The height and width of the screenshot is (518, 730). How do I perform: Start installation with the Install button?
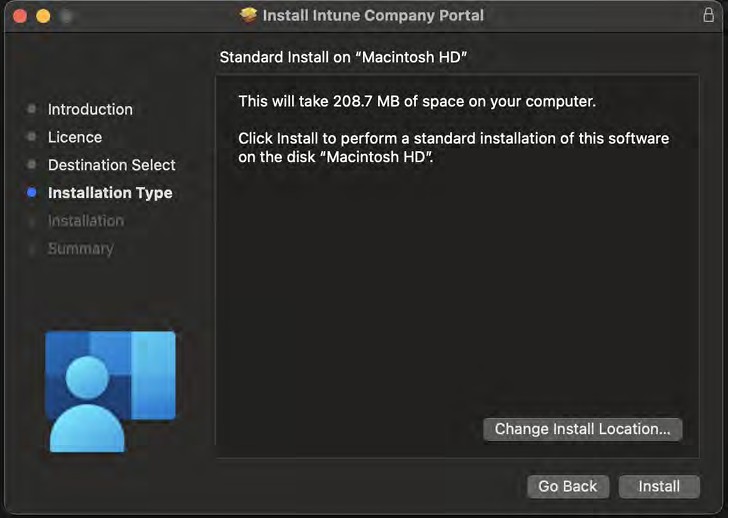click(659, 486)
